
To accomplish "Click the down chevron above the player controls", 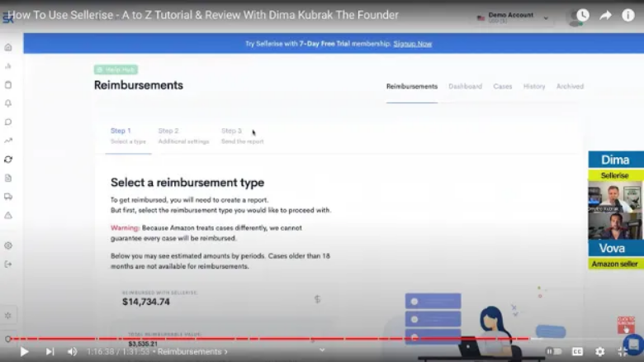I will pyautogui.click(x=322, y=350).
